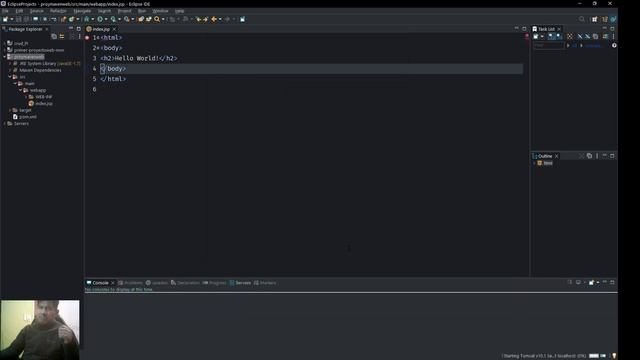Click the light bulb tip icon in status bar
The height and width of the screenshot is (360, 640).
614,356
